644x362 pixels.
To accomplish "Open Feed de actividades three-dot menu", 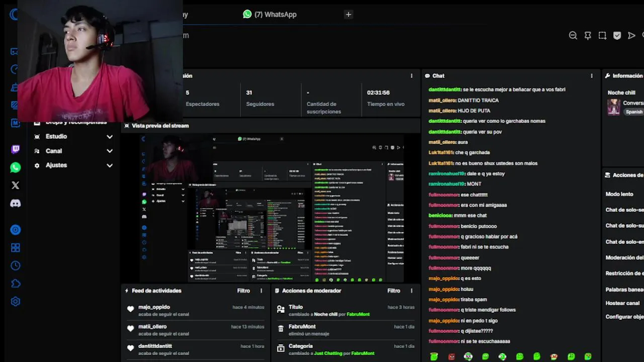I will [x=261, y=291].
